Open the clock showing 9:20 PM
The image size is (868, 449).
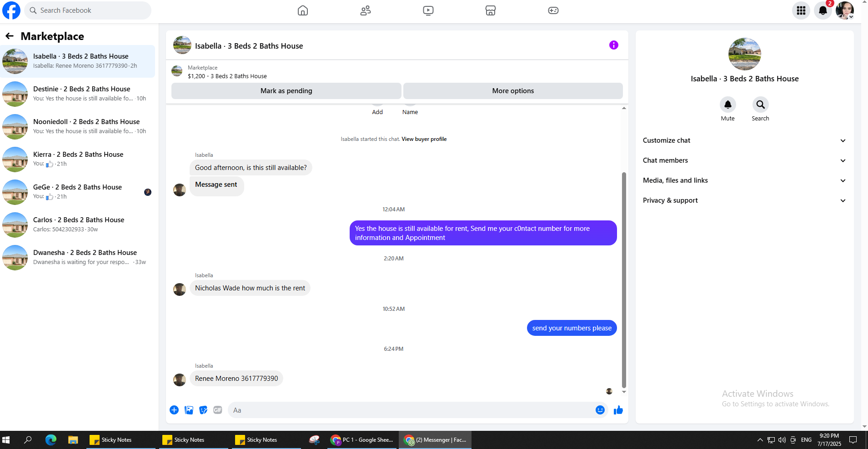pyautogui.click(x=829, y=440)
